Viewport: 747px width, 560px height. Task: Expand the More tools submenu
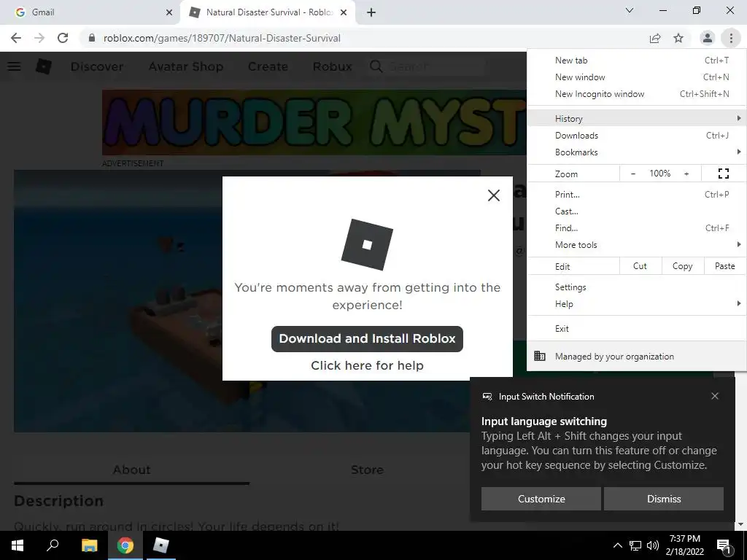pyautogui.click(x=636, y=245)
